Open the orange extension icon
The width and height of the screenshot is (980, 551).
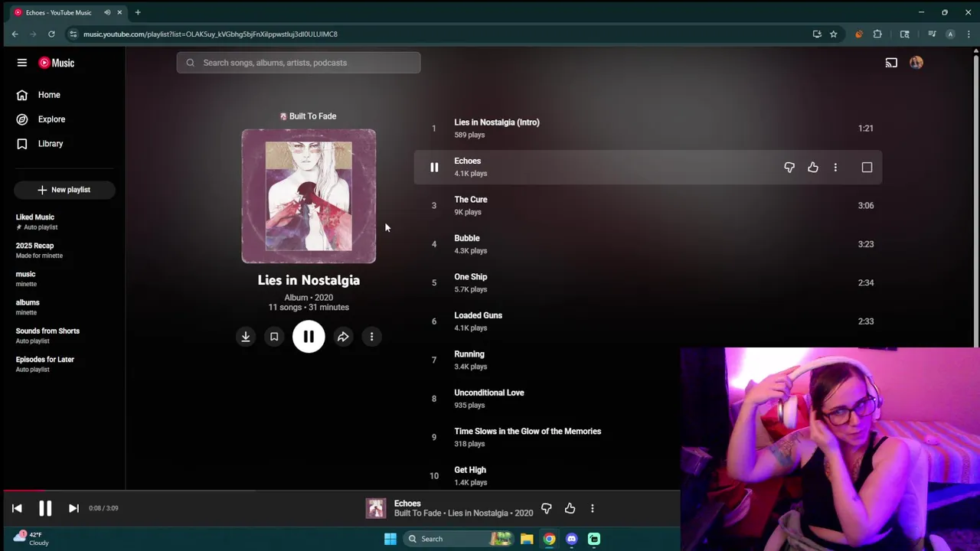pyautogui.click(x=858, y=34)
